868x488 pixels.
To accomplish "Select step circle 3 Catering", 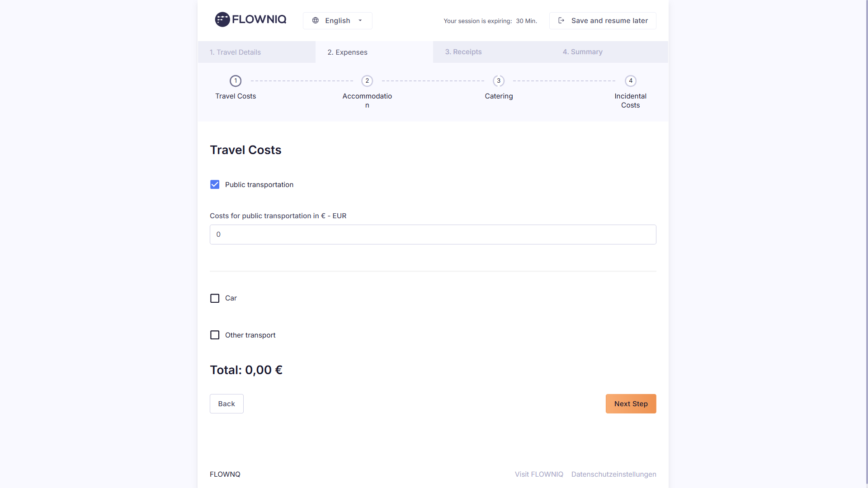I will (499, 81).
